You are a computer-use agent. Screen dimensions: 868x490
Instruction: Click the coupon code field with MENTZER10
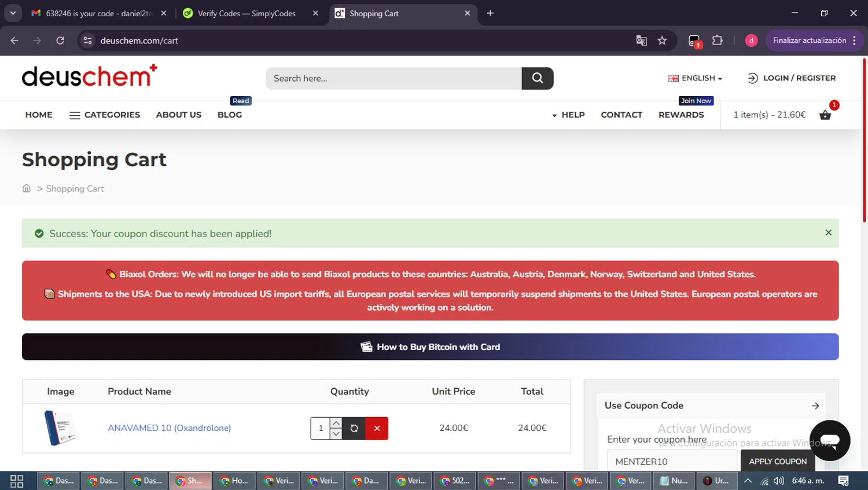[672, 461]
